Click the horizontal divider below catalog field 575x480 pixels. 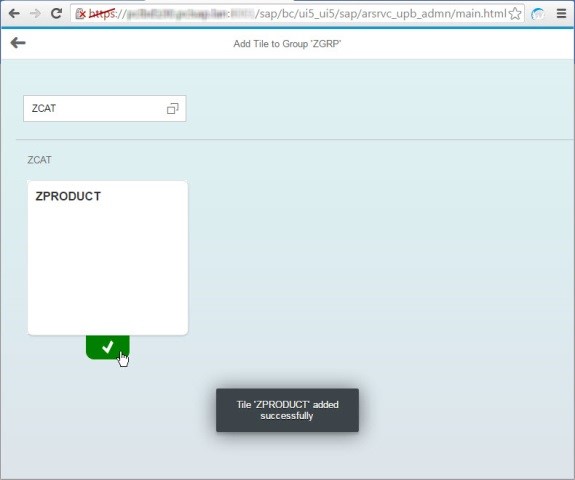294,139
